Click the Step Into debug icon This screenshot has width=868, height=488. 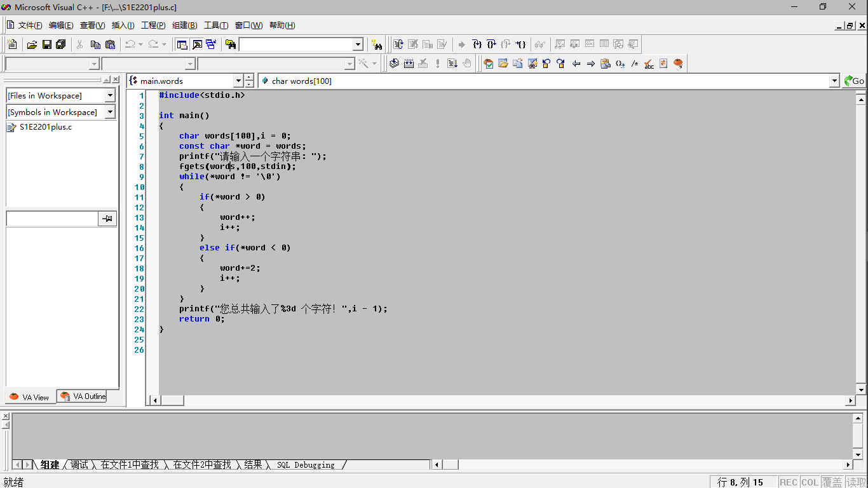pyautogui.click(x=477, y=44)
